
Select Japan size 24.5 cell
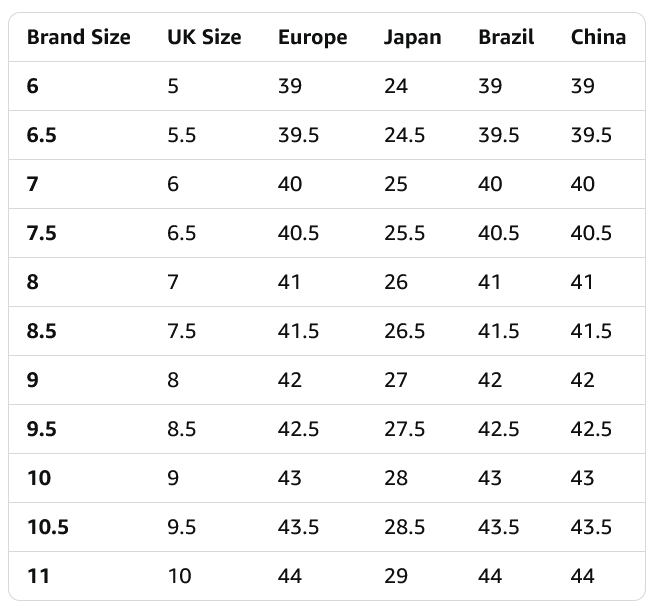pyautogui.click(x=404, y=135)
